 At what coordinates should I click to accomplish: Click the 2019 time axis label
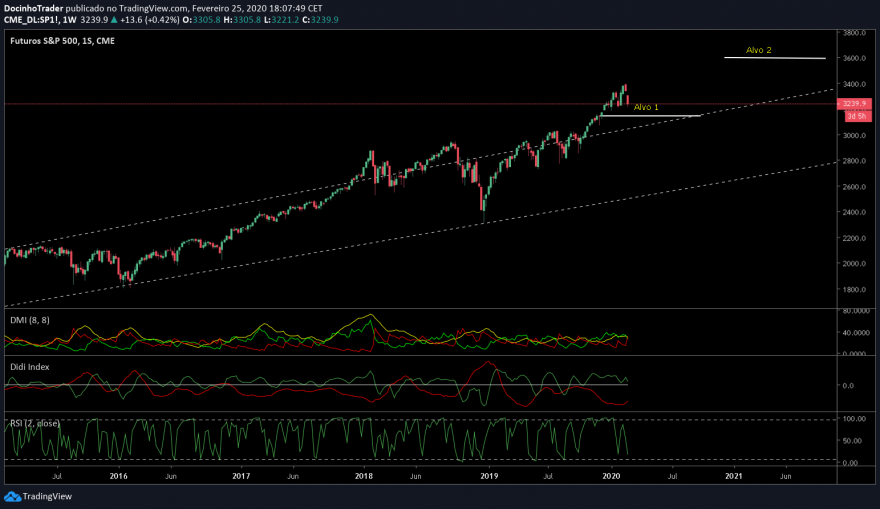coord(489,476)
